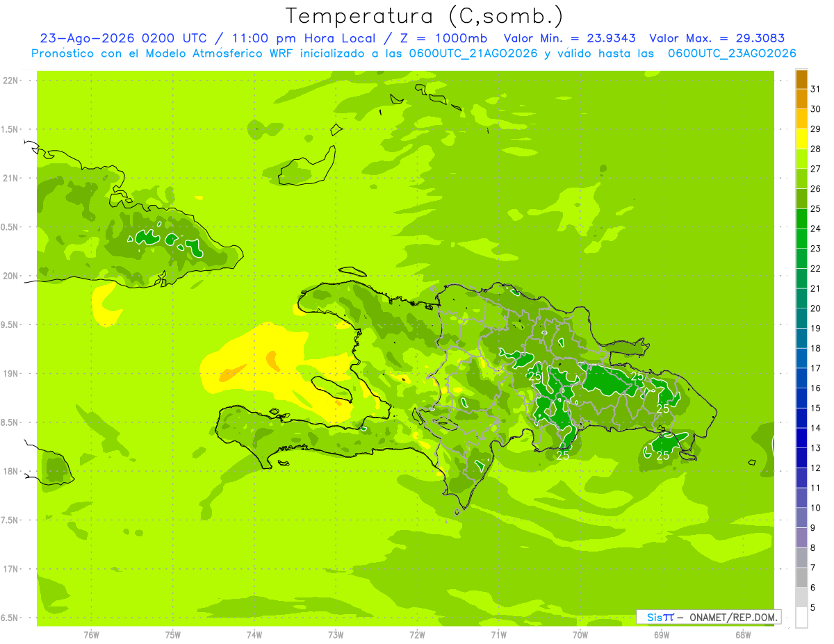Click colorbar label "27"
834x644 pixels.
tap(816, 169)
